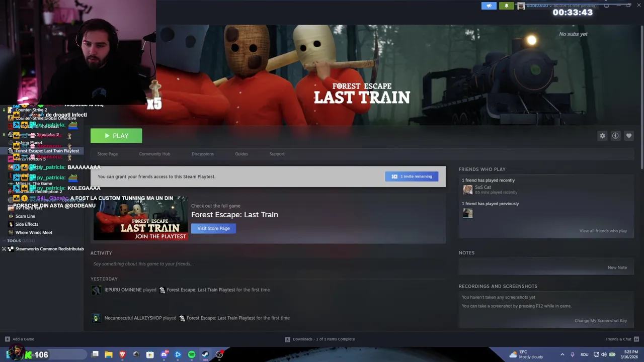Expand GODEANUU account dropdown
The height and width of the screenshot is (362, 644).
pos(551,6)
